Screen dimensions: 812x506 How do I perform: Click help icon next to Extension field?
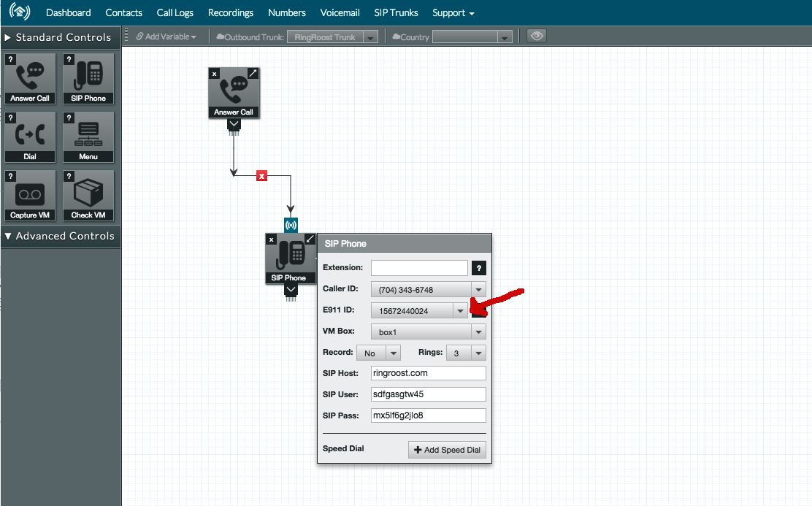click(x=478, y=268)
